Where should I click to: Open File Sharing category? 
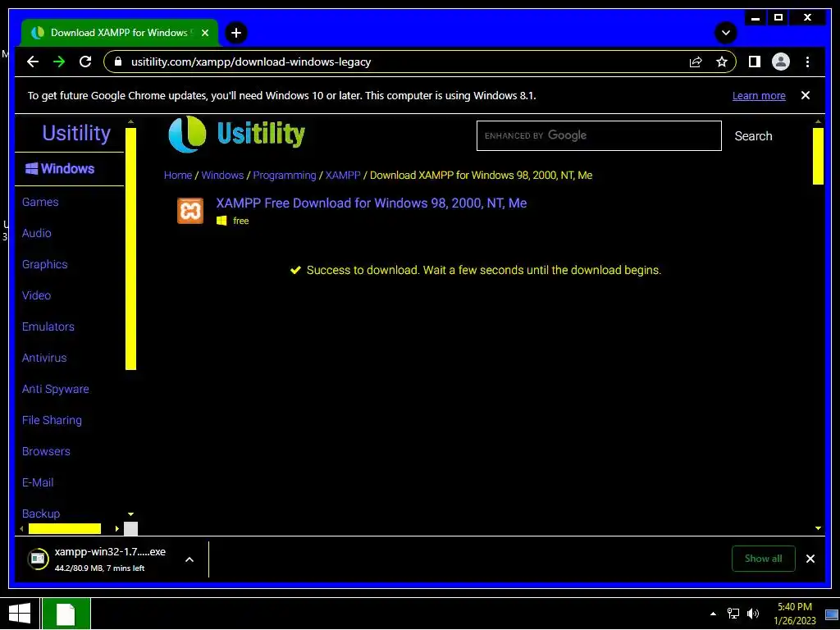pos(52,420)
